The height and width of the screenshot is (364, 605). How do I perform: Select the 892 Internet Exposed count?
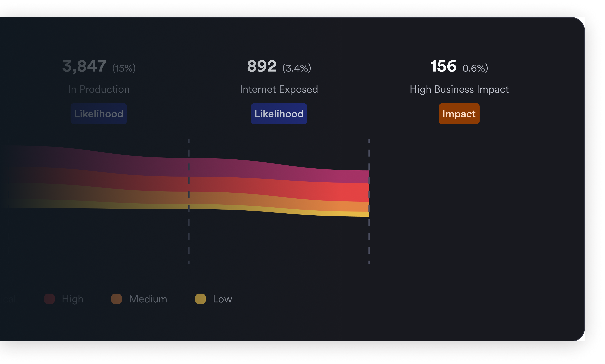pos(262,66)
